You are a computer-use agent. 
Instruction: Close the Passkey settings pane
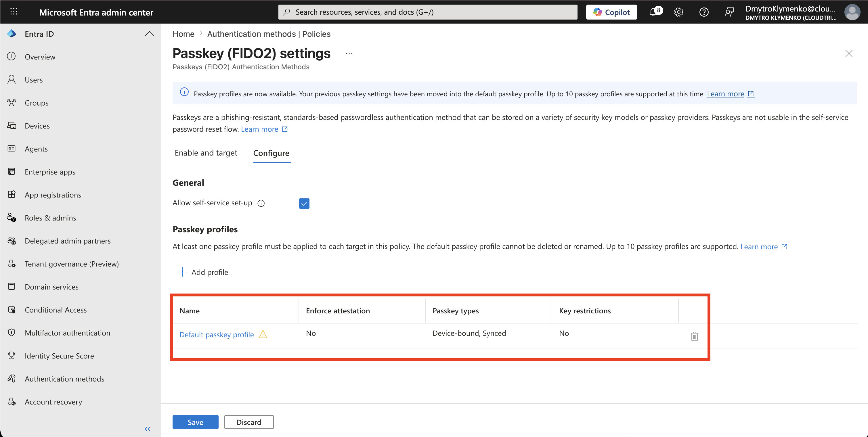pyautogui.click(x=849, y=53)
